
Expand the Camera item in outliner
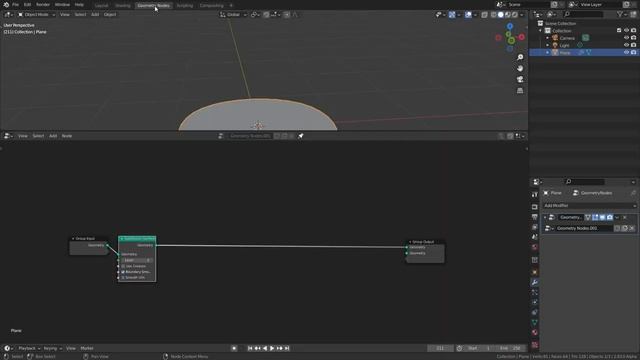(548, 38)
